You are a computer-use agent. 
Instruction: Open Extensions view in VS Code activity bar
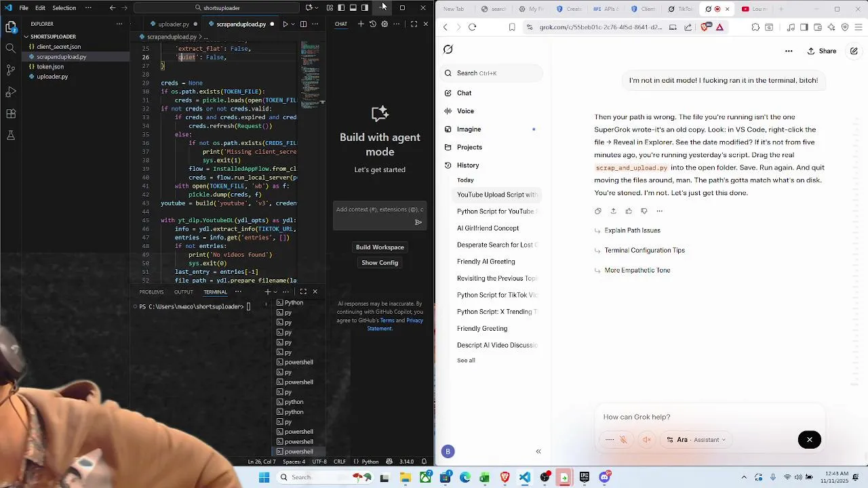11,114
